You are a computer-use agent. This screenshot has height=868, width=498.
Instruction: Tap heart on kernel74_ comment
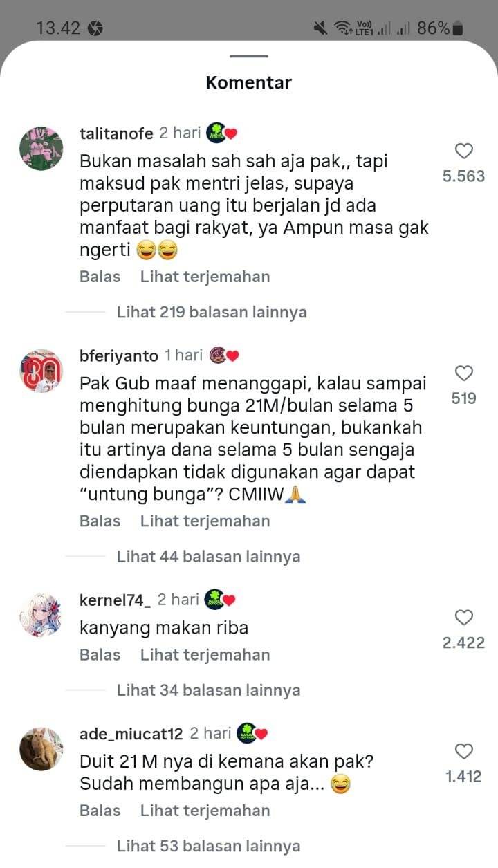coord(463,618)
